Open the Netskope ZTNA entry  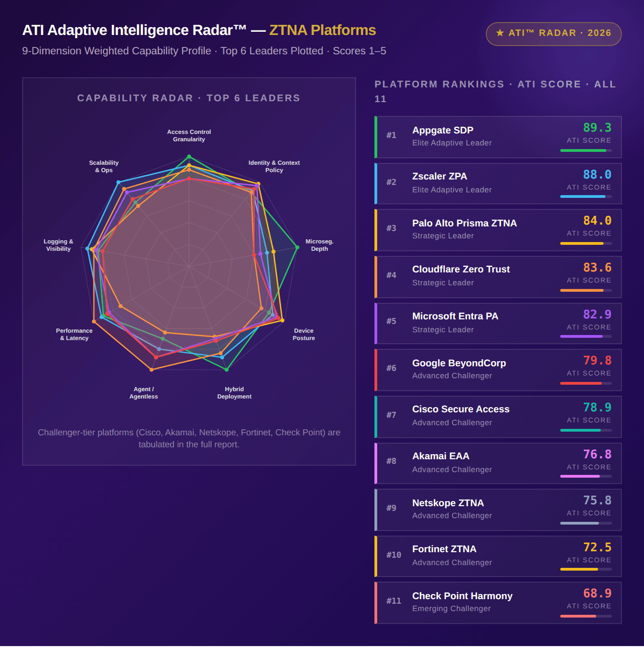(x=498, y=510)
